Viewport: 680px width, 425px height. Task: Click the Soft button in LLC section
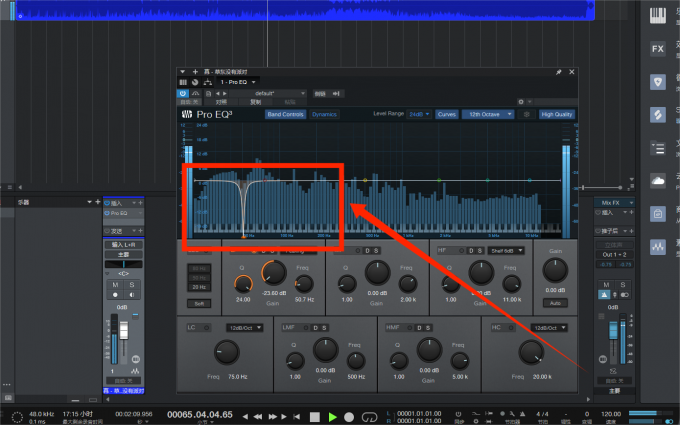[x=199, y=303]
